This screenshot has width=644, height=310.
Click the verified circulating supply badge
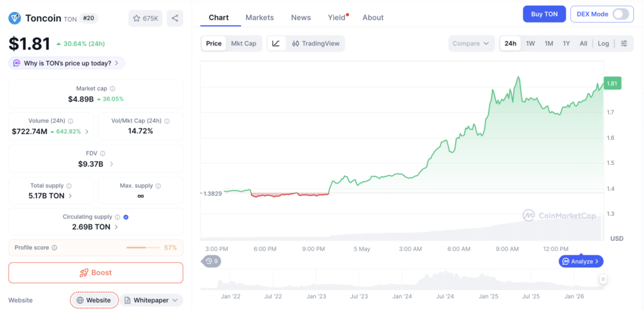[126, 217]
